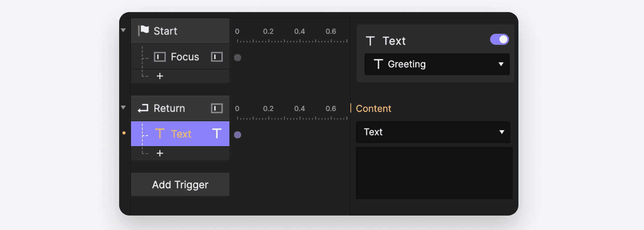Click the purple keyframe dot on the Return timeline
The width and height of the screenshot is (644, 230).
point(238,135)
